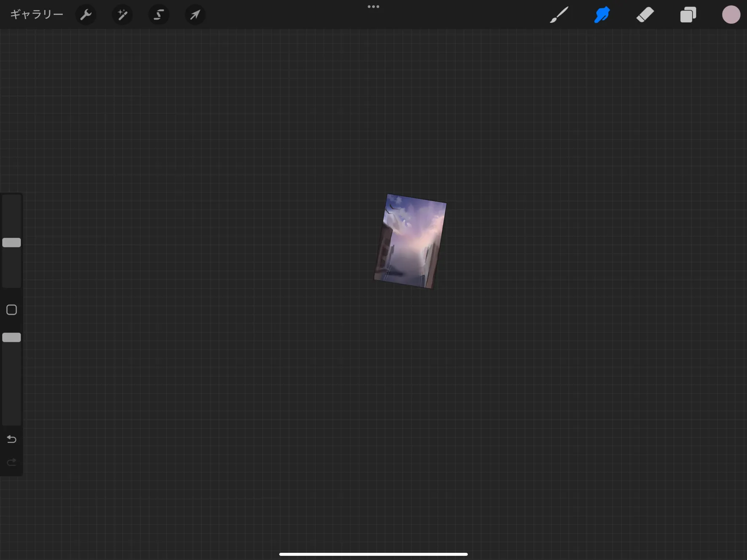Tap the square Modify button in sidebar
The height and width of the screenshot is (560, 747).
tap(11, 310)
